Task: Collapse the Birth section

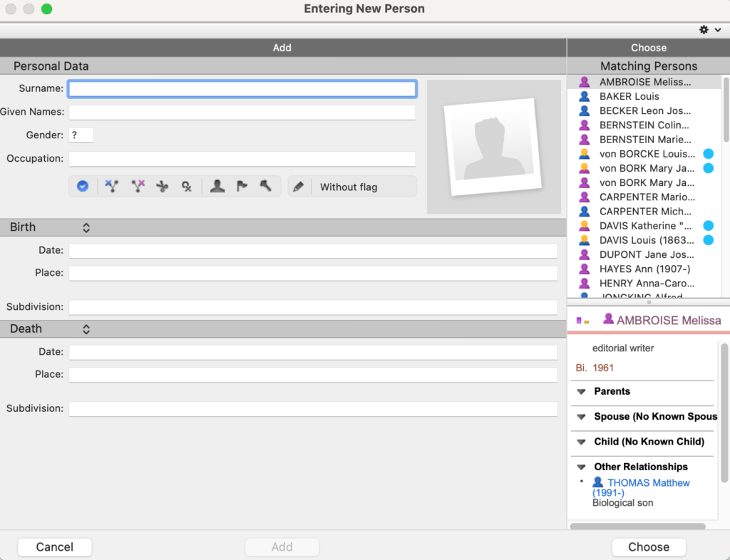Action: click(x=86, y=227)
